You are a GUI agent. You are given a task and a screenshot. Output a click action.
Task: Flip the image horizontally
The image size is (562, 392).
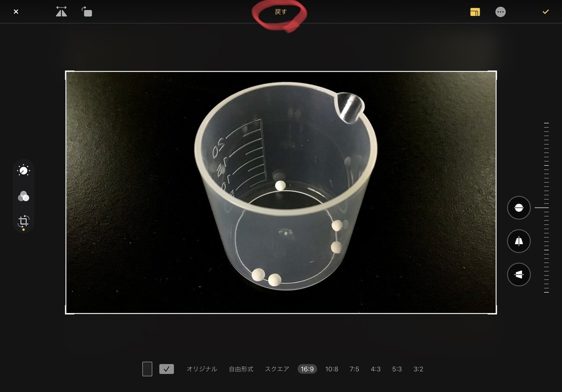(x=61, y=12)
